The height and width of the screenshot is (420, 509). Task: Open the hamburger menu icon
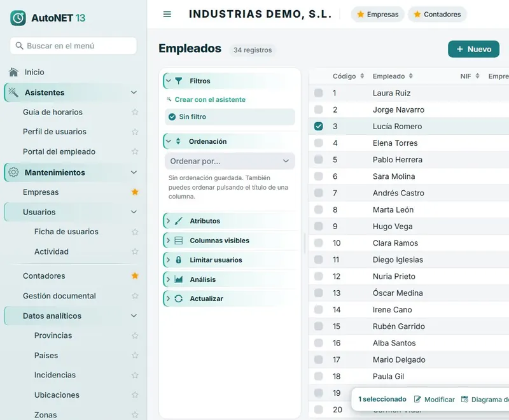pos(167,14)
